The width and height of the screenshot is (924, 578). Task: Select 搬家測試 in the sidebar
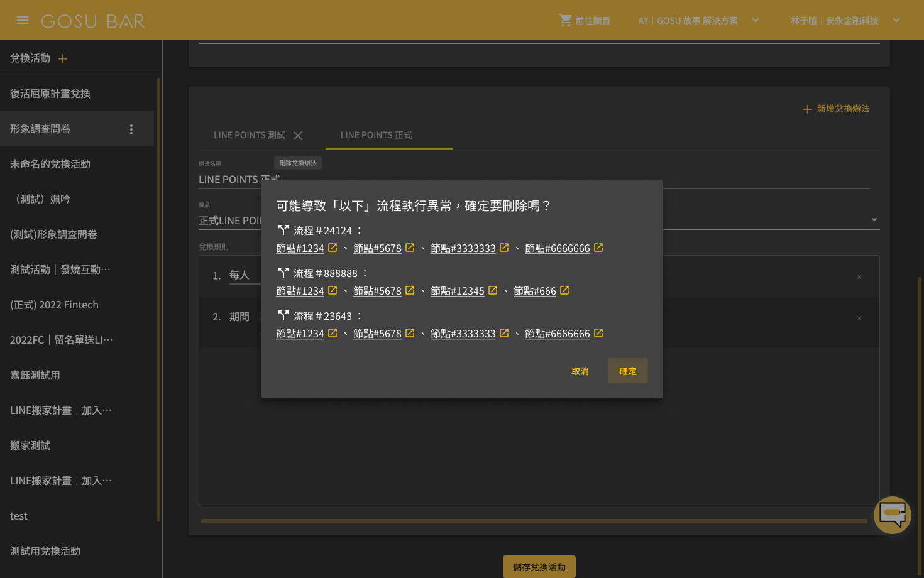77,445
